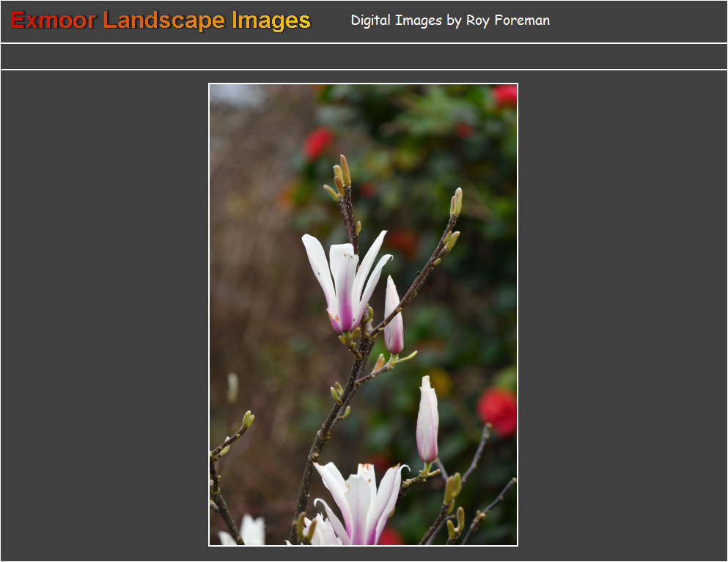
Task: Click the red camellia at the photo's right edge
Action: click(499, 410)
